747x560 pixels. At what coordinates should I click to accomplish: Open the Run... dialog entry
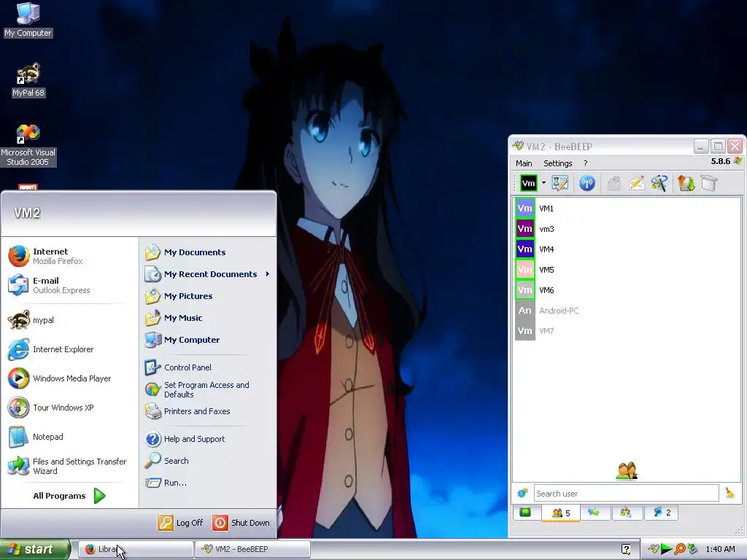[208, 483]
